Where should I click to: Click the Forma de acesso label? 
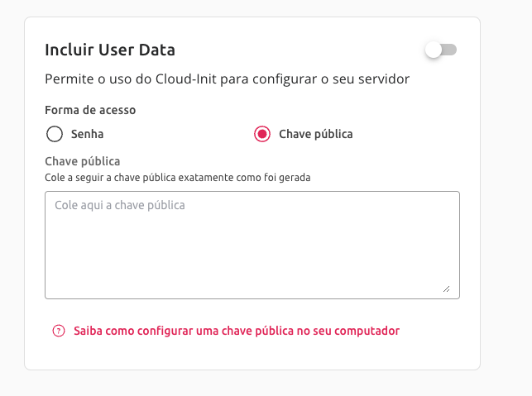pos(90,110)
